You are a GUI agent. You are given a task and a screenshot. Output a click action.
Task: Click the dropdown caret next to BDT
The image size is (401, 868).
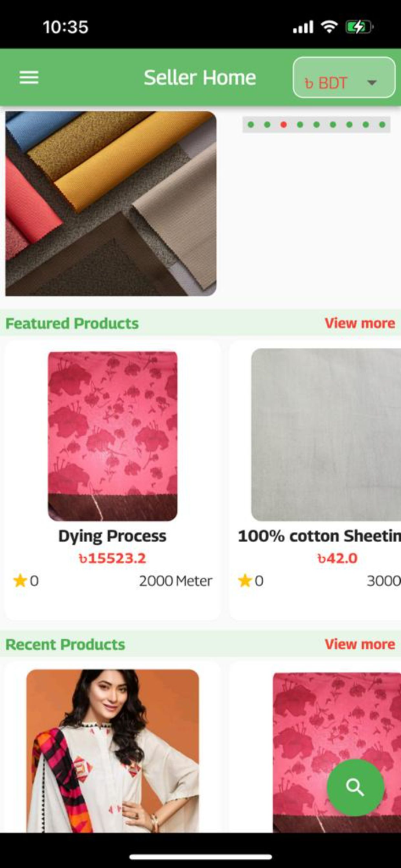click(x=372, y=83)
